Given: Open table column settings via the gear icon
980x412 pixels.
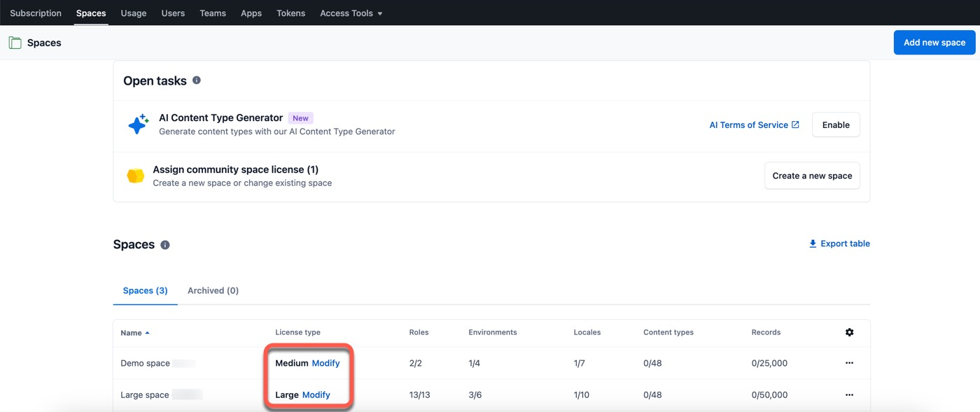Looking at the screenshot, I should click(x=849, y=332).
